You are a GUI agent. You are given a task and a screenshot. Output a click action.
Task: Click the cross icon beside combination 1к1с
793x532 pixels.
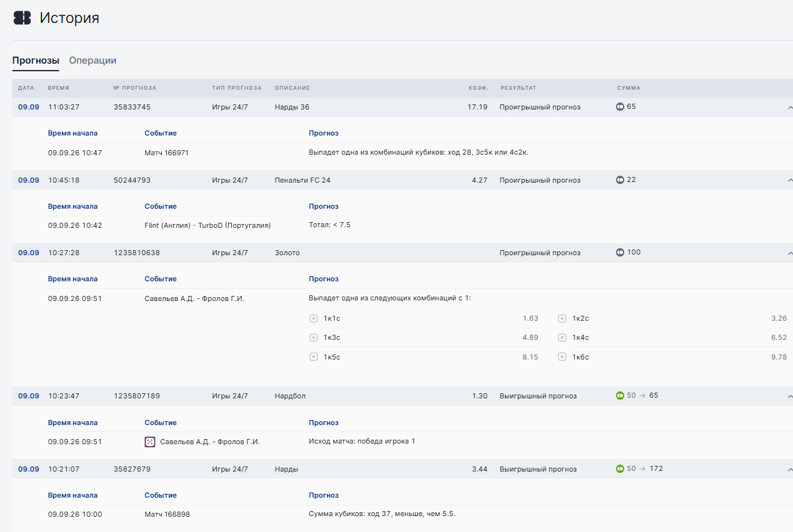(313, 318)
